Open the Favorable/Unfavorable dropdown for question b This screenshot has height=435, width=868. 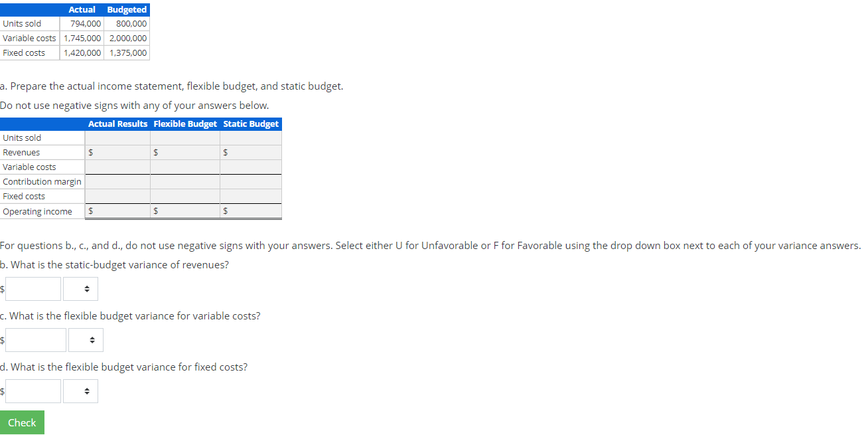coord(80,288)
